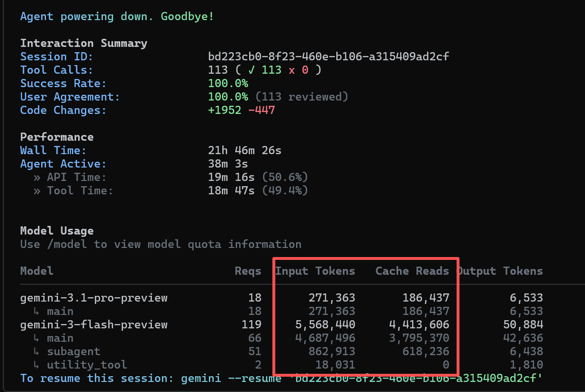585x392 pixels.
Task: Click the "Reqs" column header
Action: (248, 271)
